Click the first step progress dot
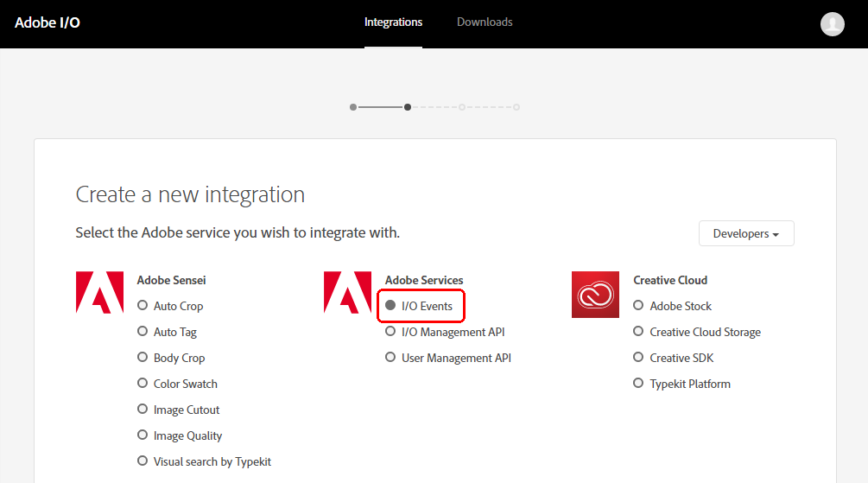This screenshot has height=483, width=868. pos(353,107)
